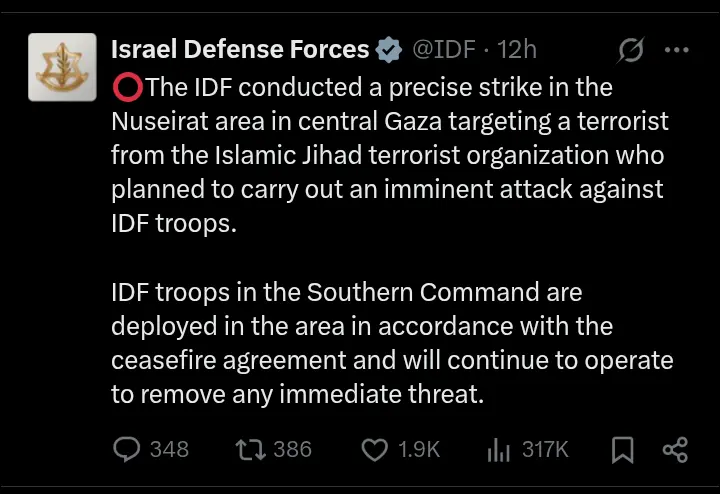Image resolution: width=720 pixels, height=494 pixels.
Task: Click the views bar chart icon
Action: pos(498,450)
